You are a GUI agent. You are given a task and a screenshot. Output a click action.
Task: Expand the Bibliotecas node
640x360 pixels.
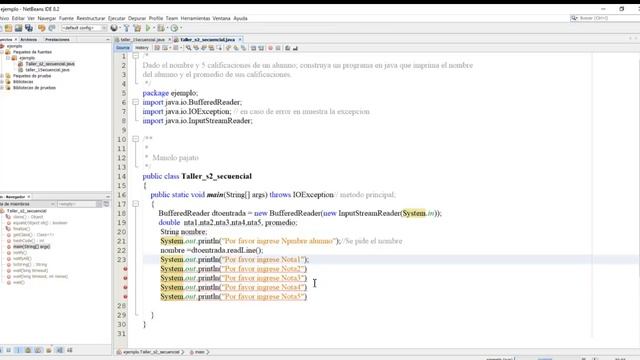pos(2,82)
